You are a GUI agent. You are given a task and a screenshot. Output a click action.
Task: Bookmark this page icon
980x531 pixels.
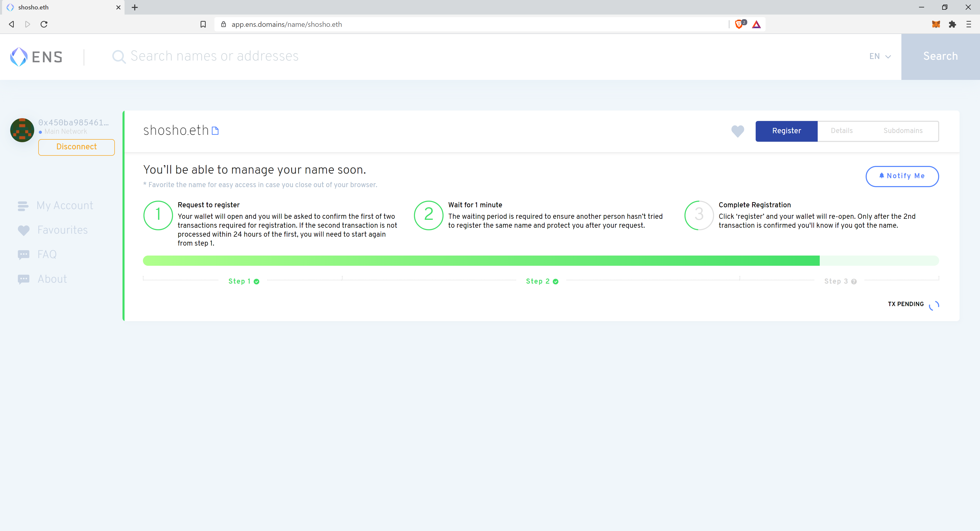(203, 24)
